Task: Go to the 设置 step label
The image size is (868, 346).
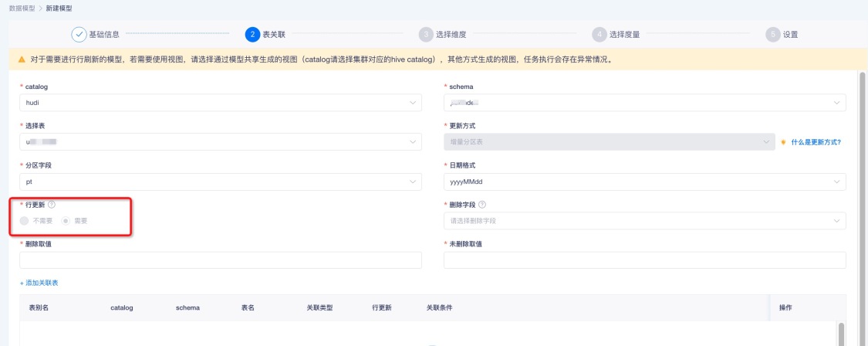Action: click(x=791, y=35)
